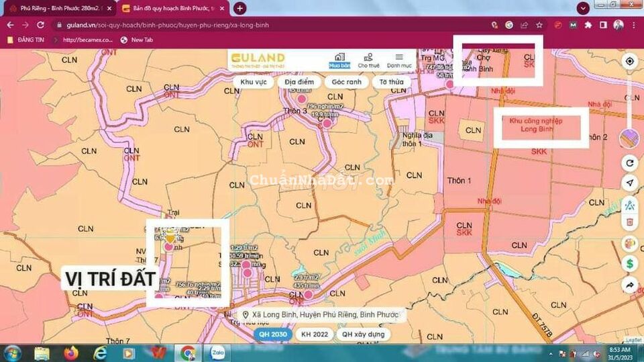Close the Phú Riềng - Bình Phước tab
This screenshot has height=362, width=644.
point(109,8)
